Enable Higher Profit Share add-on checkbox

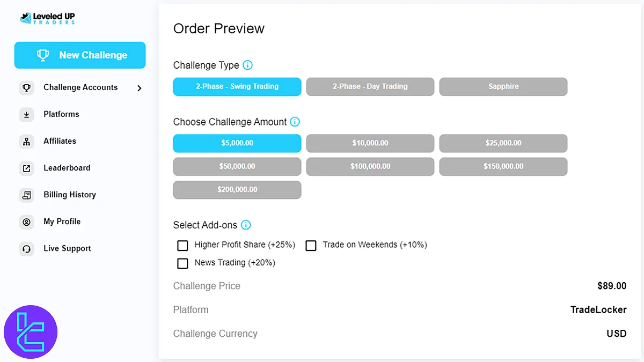(182, 245)
